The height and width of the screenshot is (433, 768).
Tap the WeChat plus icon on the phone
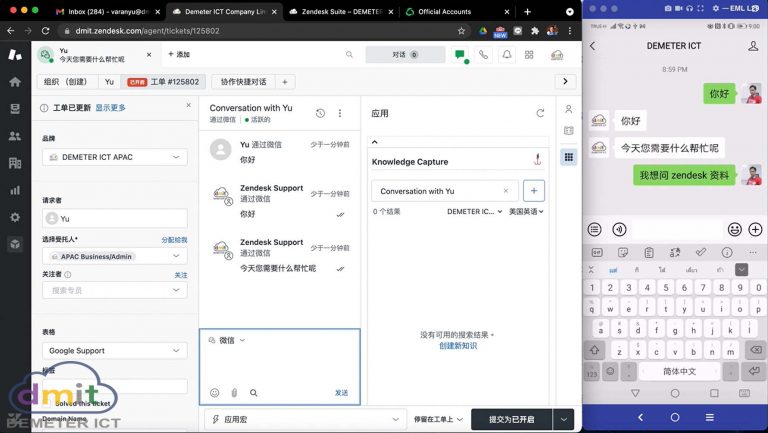755,229
